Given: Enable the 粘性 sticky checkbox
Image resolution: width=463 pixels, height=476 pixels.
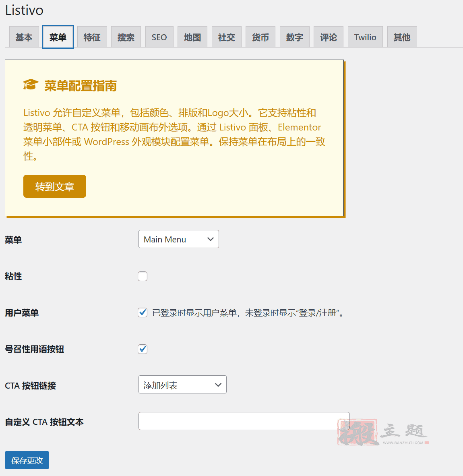Looking at the screenshot, I should point(143,276).
